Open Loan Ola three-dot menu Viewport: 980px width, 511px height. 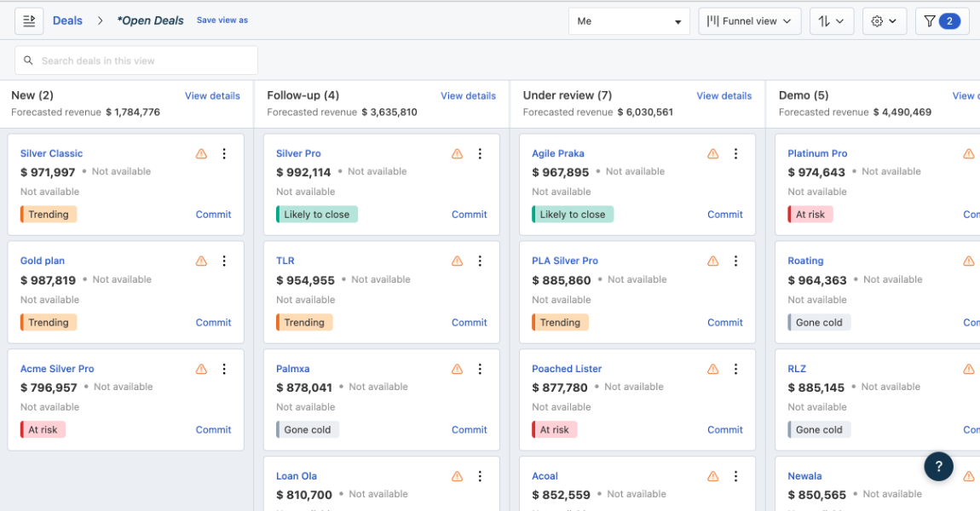[x=480, y=477]
